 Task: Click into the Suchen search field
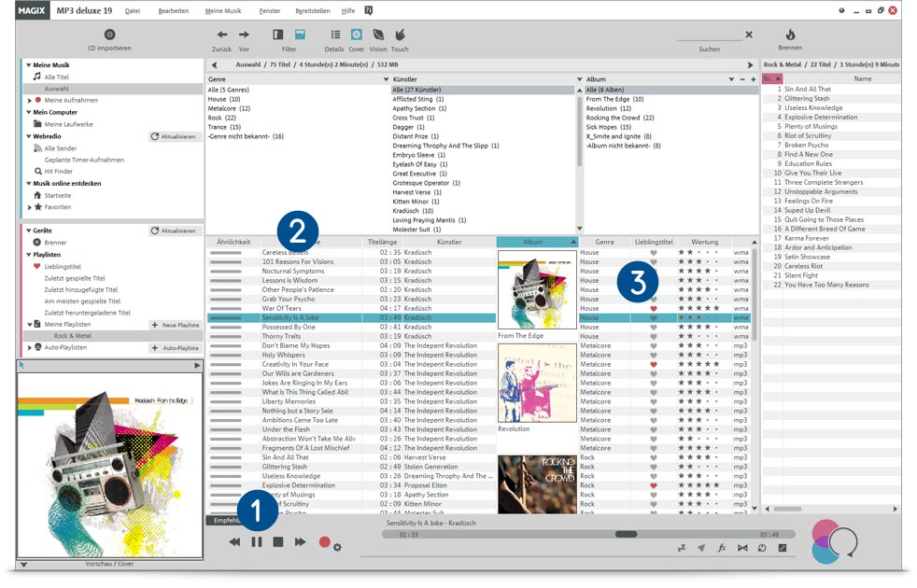click(x=710, y=35)
